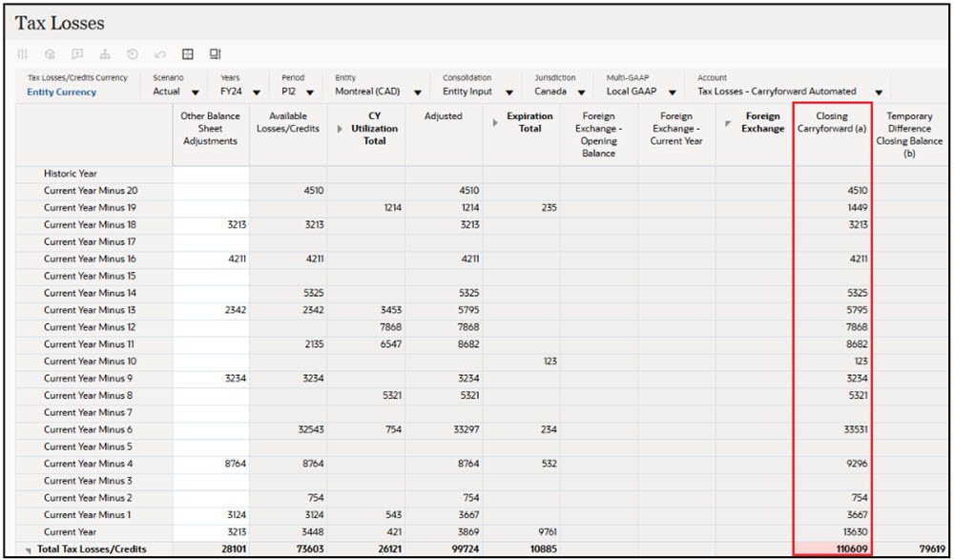The image size is (954, 560).
Task: Click the adjust sliders icon in toolbar
Action: 23,54
